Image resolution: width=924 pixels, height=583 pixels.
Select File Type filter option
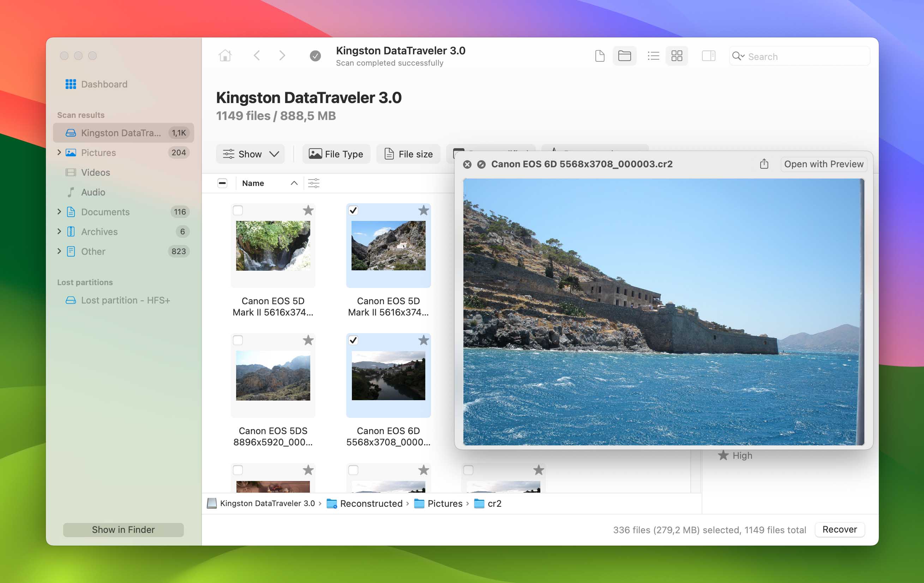tap(336, 153)
